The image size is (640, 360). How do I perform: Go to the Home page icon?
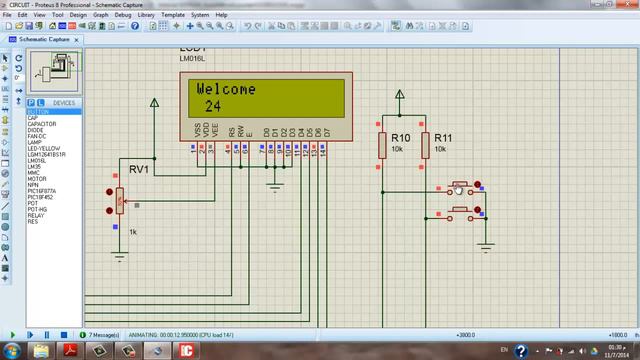(x=52, y=26)
